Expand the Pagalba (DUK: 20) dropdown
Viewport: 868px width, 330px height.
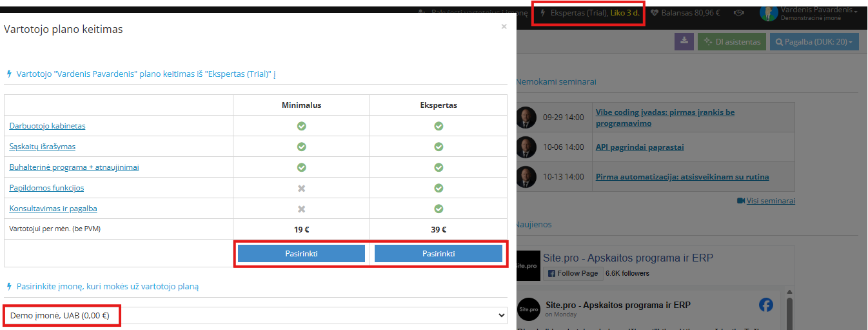814,42
